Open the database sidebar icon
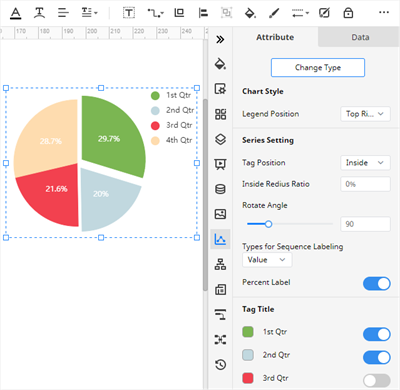Screen dimensions: 400x390 point(220,189)
